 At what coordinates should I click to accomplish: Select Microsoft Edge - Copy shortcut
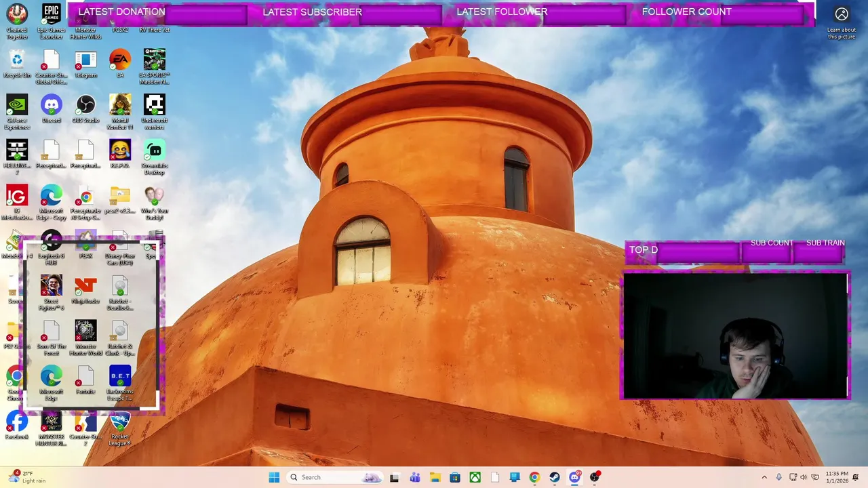52,203
